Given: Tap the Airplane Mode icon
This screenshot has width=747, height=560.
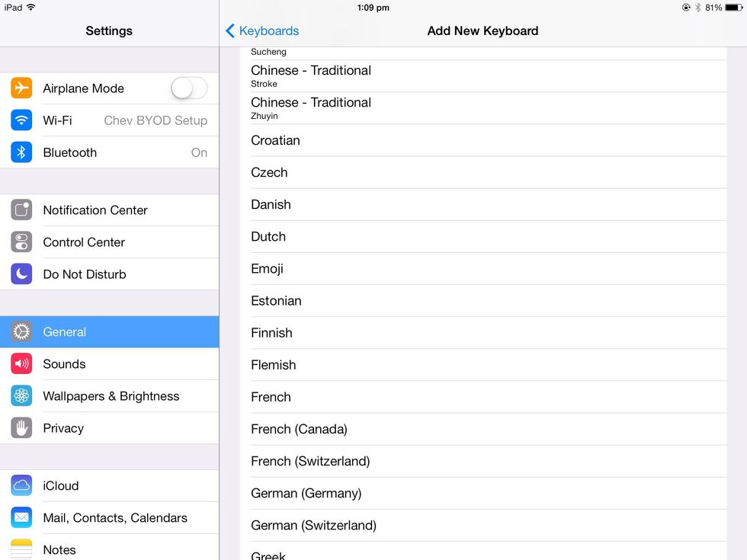Looking at the screenshot, I should pyautogui.click(x=21, y=88).
